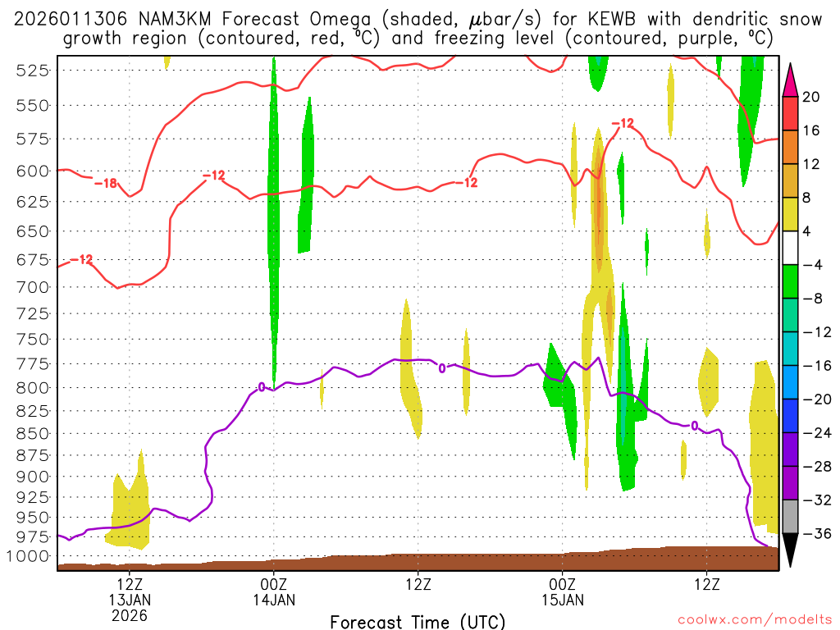This screenshot has height=630, width=840.
Task: Click the 600 pressure level label
Action: tap(32, 171)
